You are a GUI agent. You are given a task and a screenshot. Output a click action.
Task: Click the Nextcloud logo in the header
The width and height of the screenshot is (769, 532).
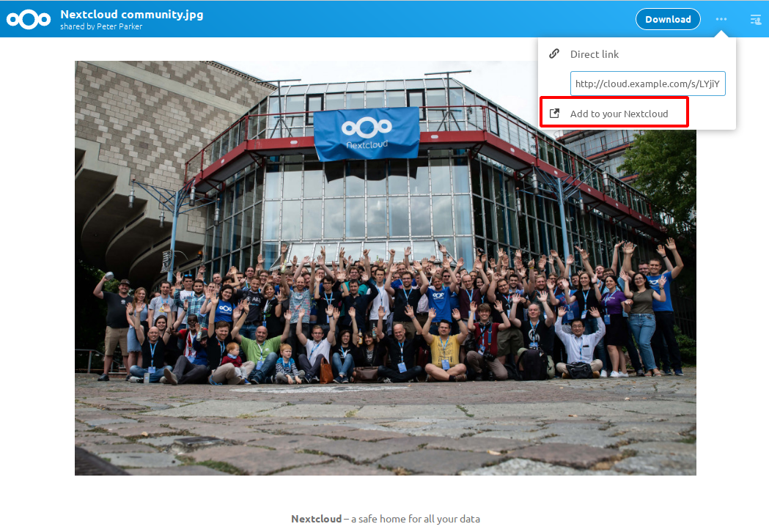(x=28, y=19)
